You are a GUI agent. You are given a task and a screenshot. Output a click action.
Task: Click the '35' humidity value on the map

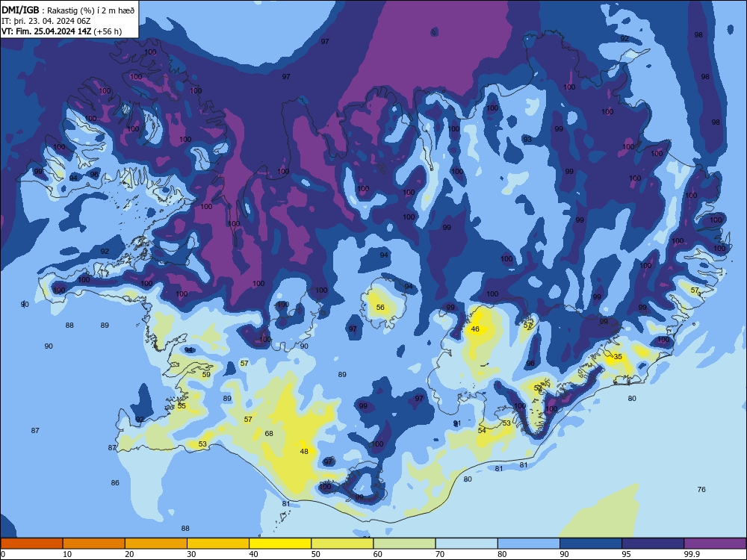[618, 357]
